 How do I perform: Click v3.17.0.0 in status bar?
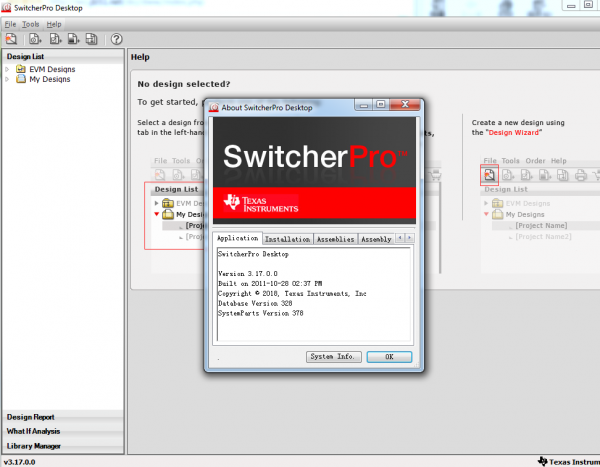click(x=20, y=462)
